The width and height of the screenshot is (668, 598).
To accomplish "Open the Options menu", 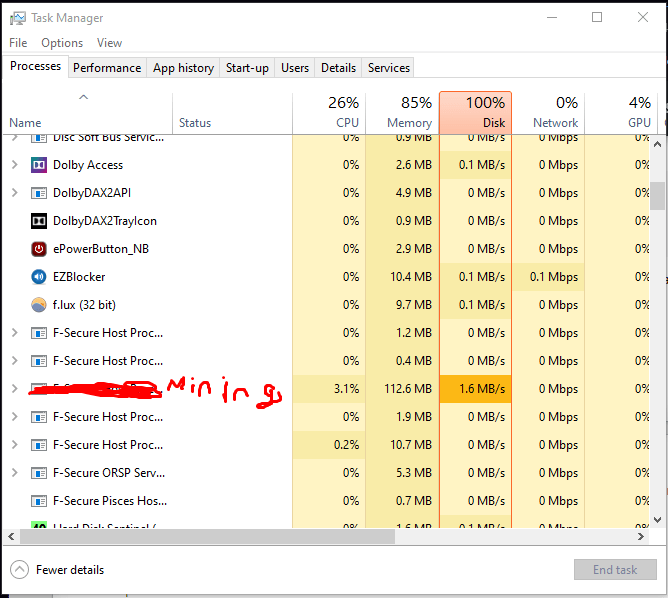I will point(62,43).
